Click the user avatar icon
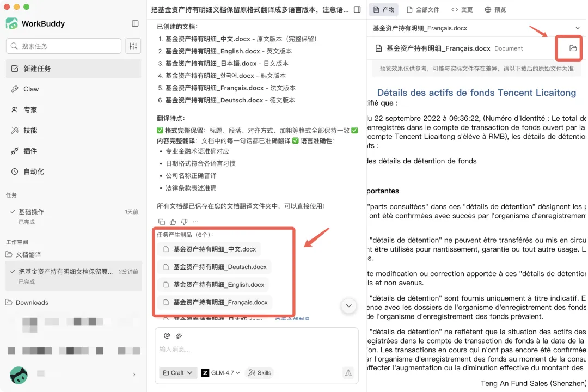The height and width of the screenshot is (392, 588). [19, 375]
